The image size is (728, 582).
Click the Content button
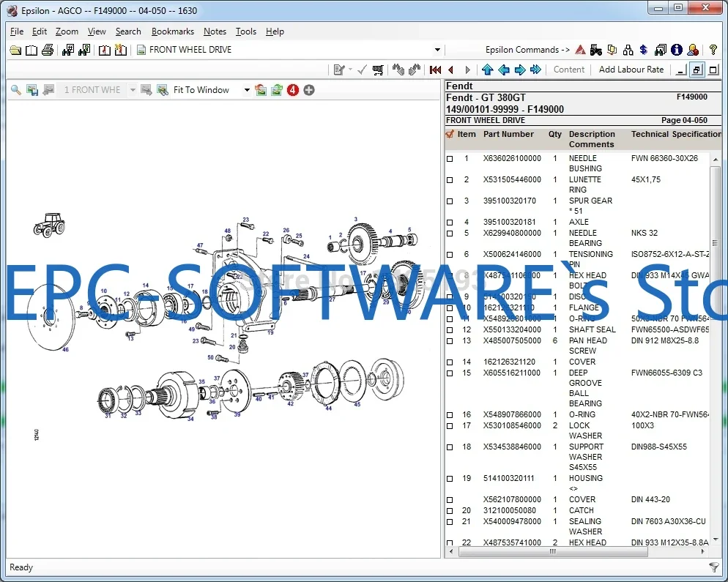coord(569,70)
